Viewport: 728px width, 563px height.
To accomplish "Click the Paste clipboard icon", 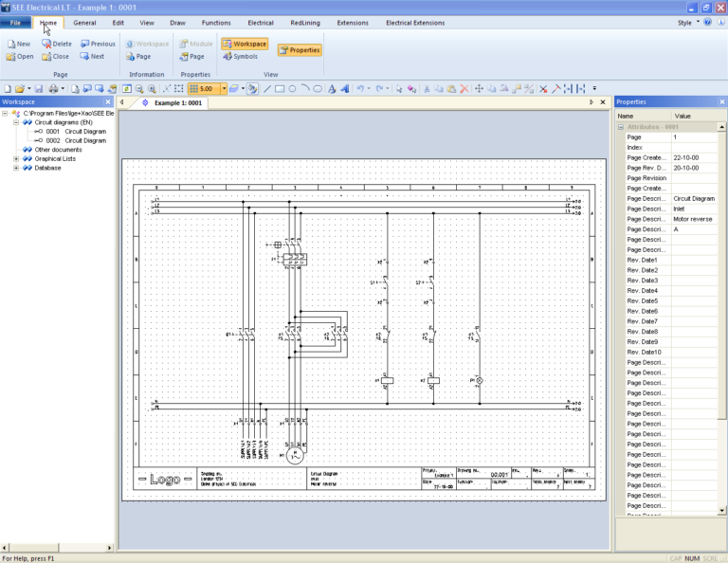I will coord(451,89).
